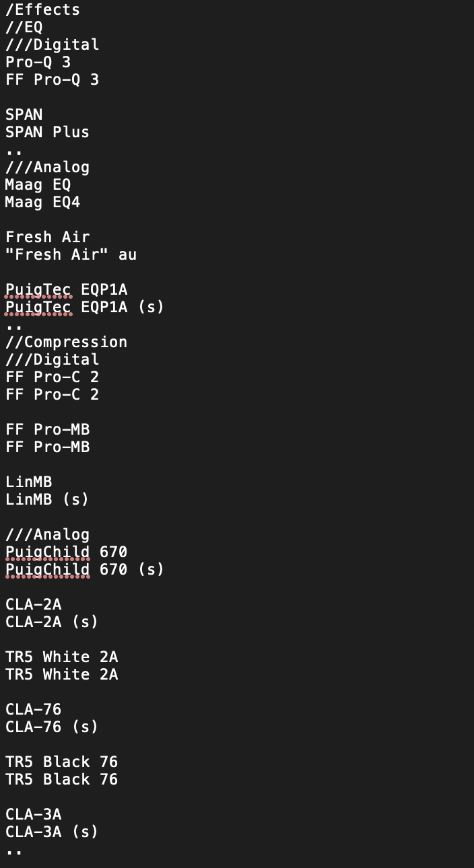Viewport: 474px width, 868px height.
Task: Click the "FF Pro-Q 3" text line
Action: 52,80
